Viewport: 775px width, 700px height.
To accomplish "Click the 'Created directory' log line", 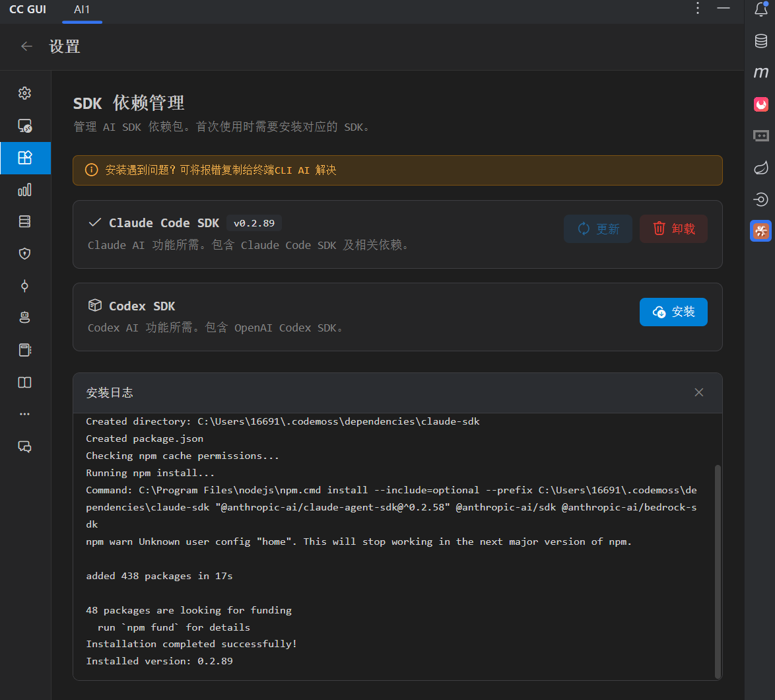I will 283,421.
